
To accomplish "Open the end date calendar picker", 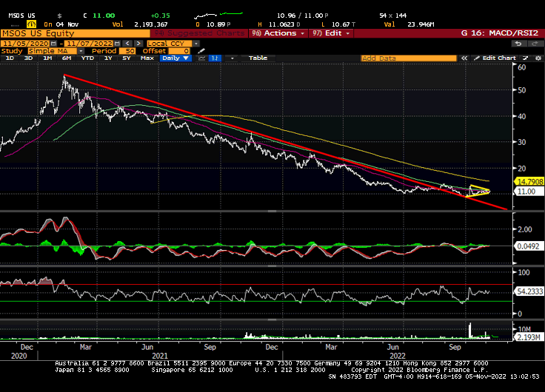I will [x=117, y=44].
